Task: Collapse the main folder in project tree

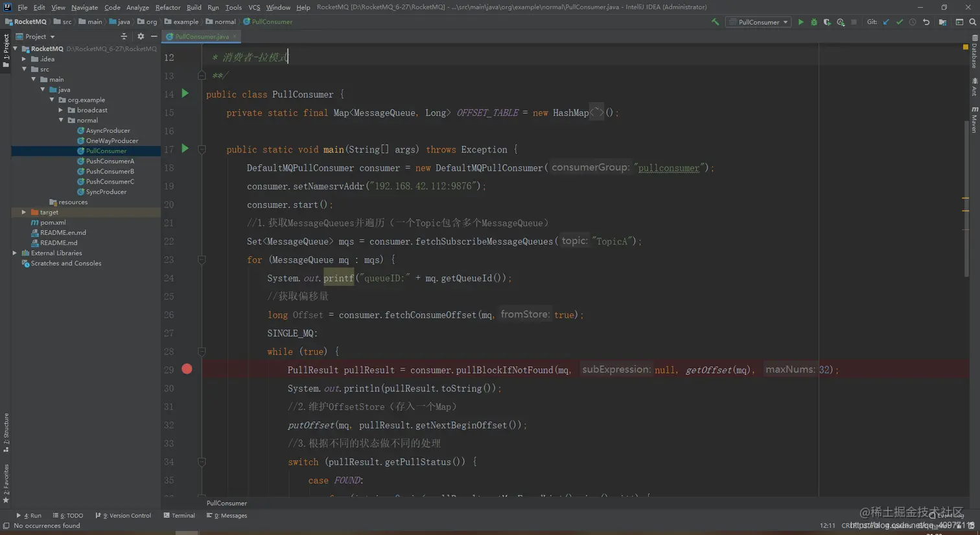Action: 34,79
